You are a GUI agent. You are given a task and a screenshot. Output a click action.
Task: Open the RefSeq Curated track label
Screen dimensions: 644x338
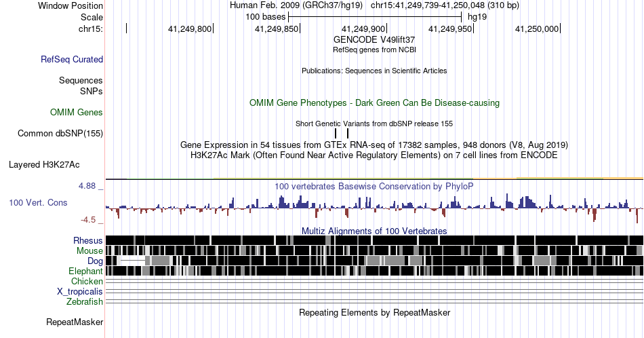[72, 59]
